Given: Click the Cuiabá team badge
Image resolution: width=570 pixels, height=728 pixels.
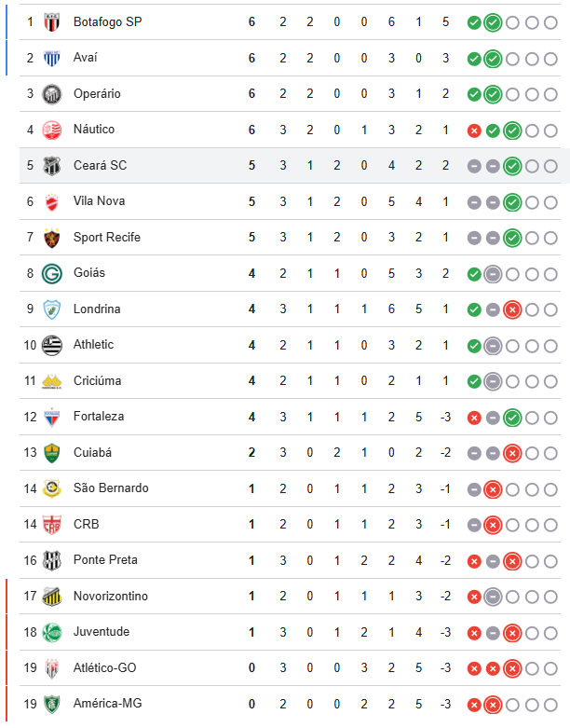Looking at the screenshot, I should [x=51, y=453].
